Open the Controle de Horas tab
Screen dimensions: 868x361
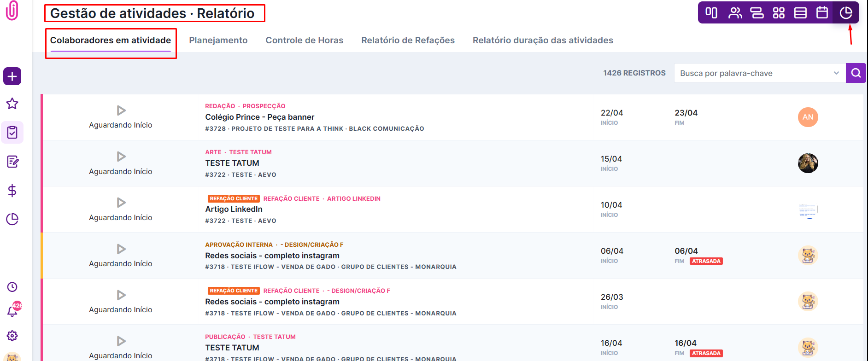coord(305,41)
